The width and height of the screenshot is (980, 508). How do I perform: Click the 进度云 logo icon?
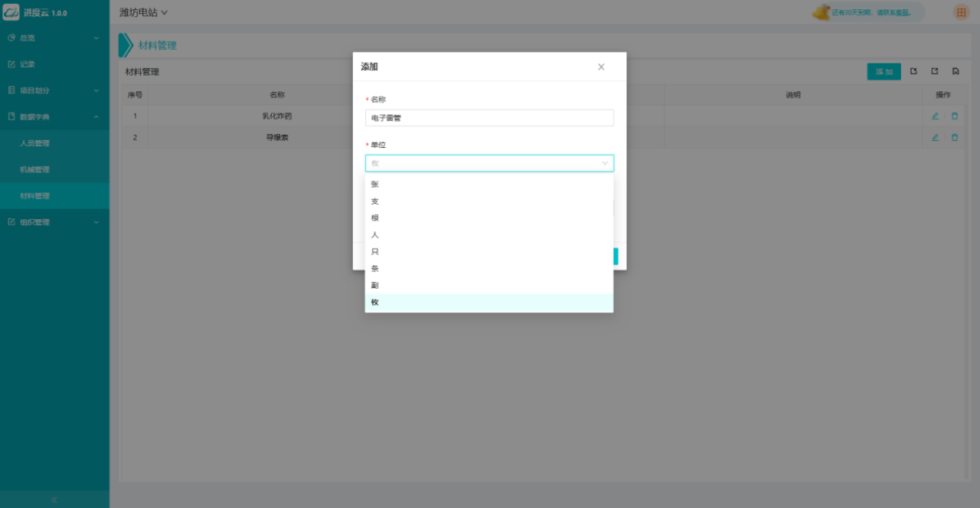11,12
